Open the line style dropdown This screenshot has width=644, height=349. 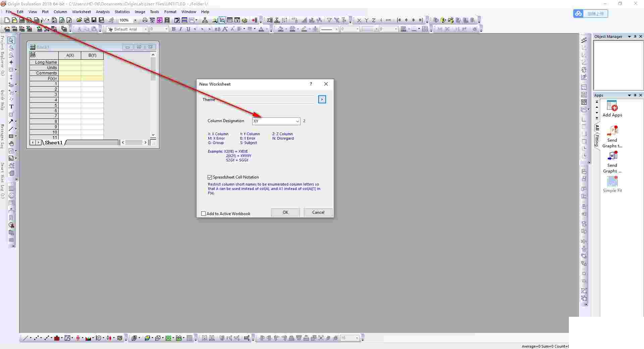[x=336, y=29]
